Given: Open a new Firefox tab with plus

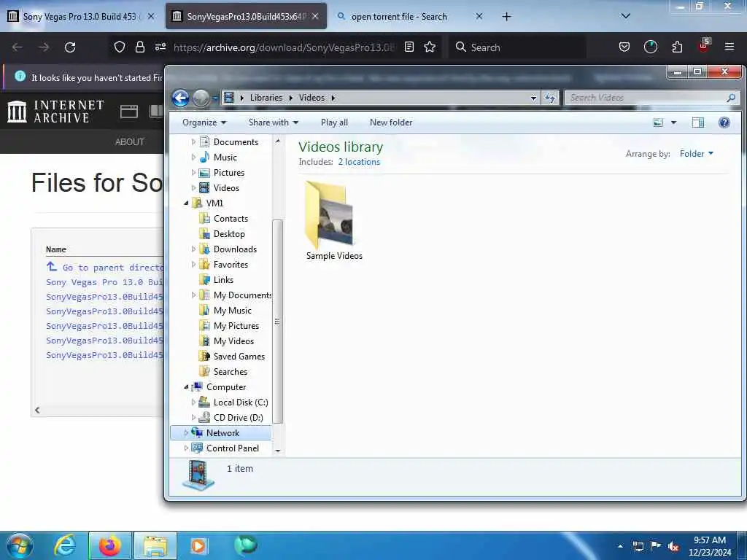Looking at the screenshot, I should click(x=506, y=17).
